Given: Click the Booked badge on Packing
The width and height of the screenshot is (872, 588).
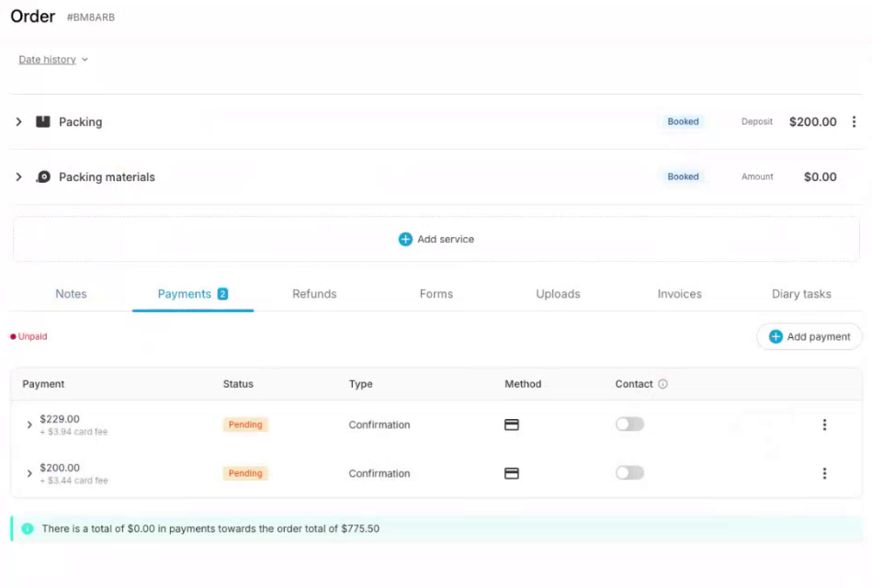Looking at the screenshot, I should (683, 121).
